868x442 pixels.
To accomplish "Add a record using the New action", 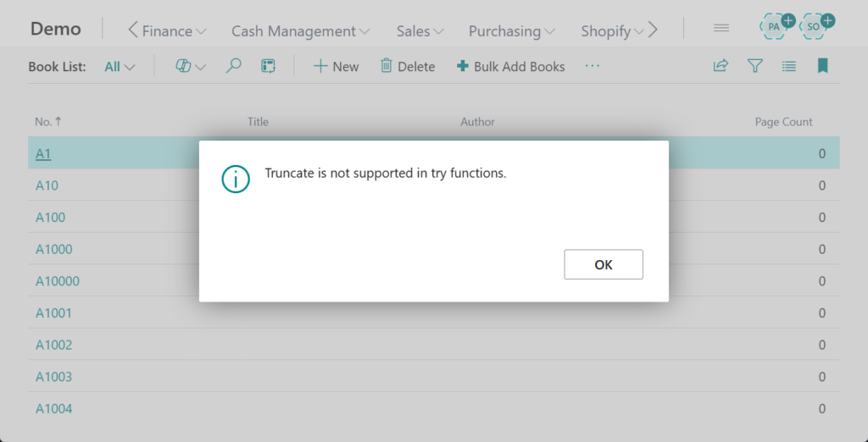I will pyautogui.click(x=336, y=66).
